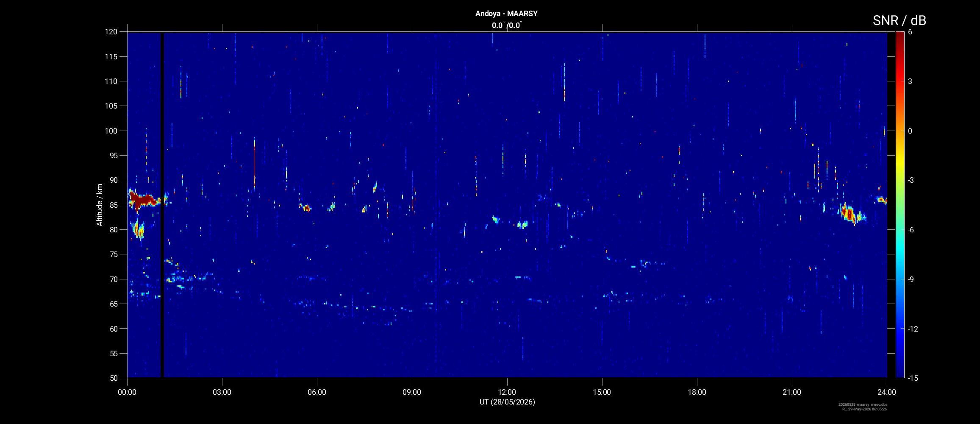Click the 120 km altitude tick label
980x424 pixels.
(x=111, y=32)
